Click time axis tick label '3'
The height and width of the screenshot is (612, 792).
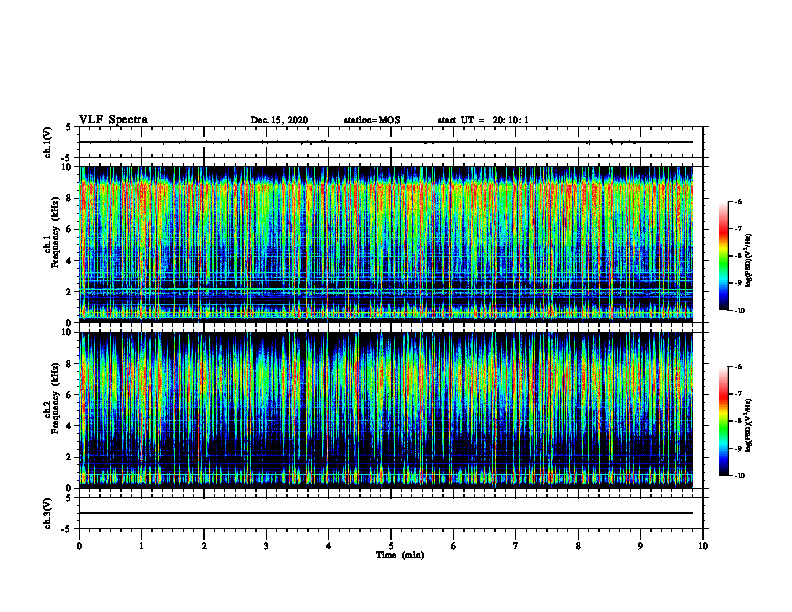tap(266, 546)
